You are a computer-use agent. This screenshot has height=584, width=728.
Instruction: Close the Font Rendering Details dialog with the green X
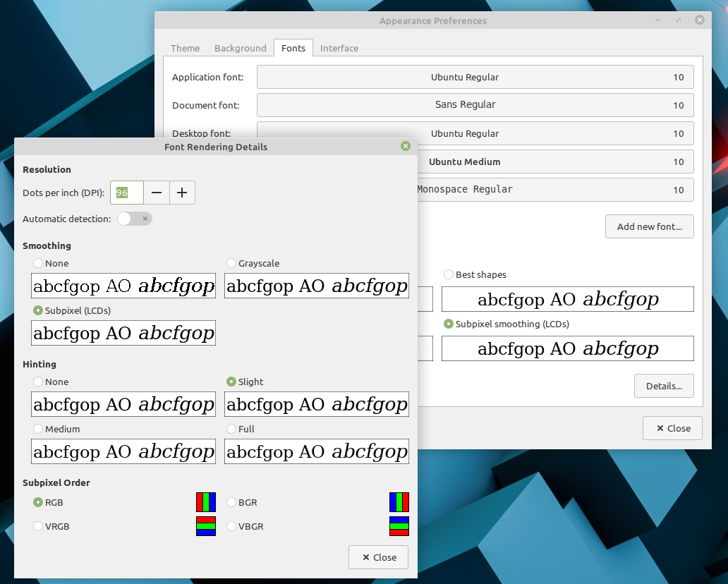406,146
